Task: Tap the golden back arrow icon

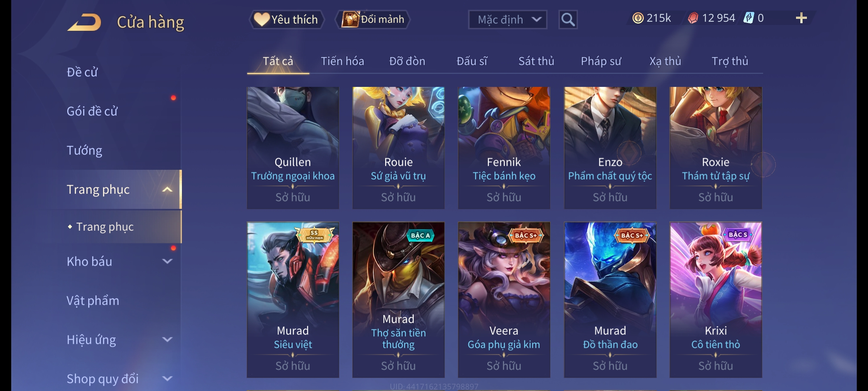Action: (x=84, y=22)
